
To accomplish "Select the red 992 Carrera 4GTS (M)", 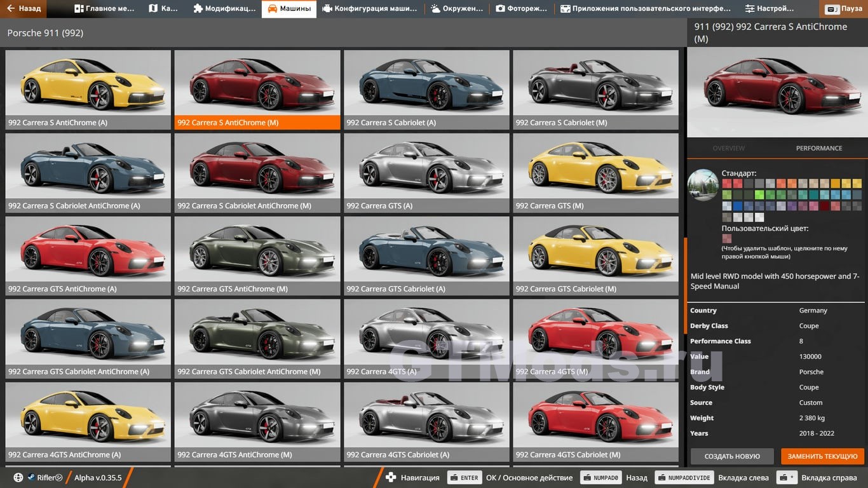I will (x=596, y=339).
